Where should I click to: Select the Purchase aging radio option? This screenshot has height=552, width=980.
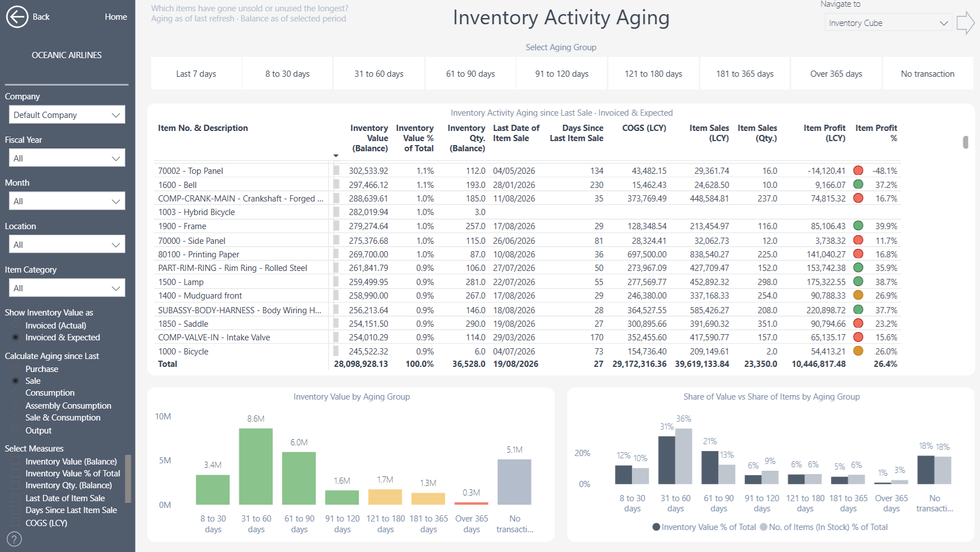point(16,369)
